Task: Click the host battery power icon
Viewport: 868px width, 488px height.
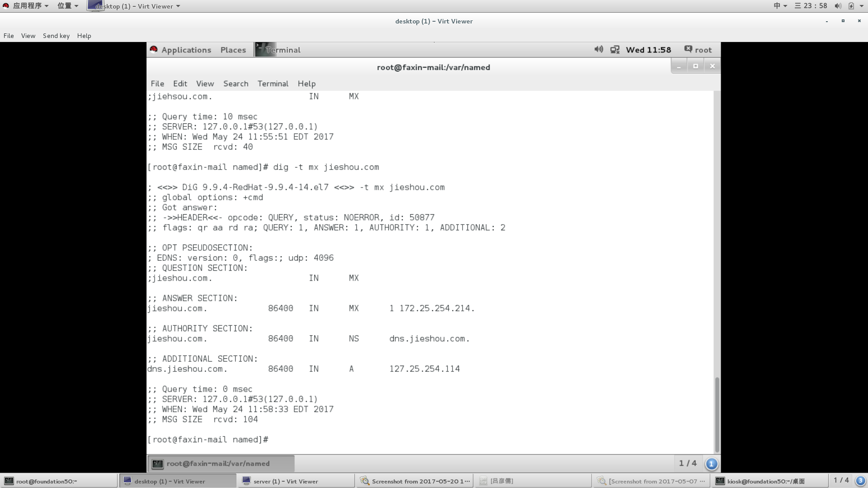Action: point(851,6)
